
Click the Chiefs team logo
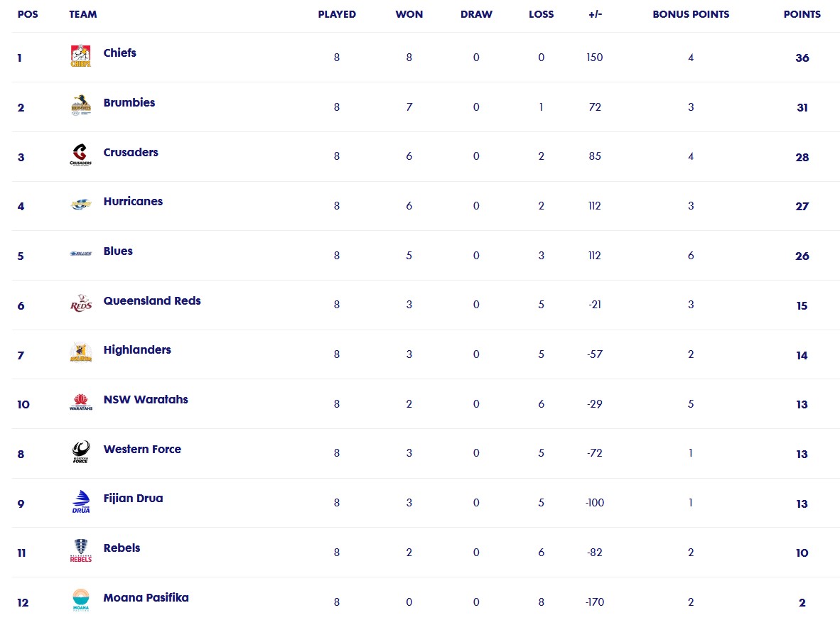click(x=81, y=55)
